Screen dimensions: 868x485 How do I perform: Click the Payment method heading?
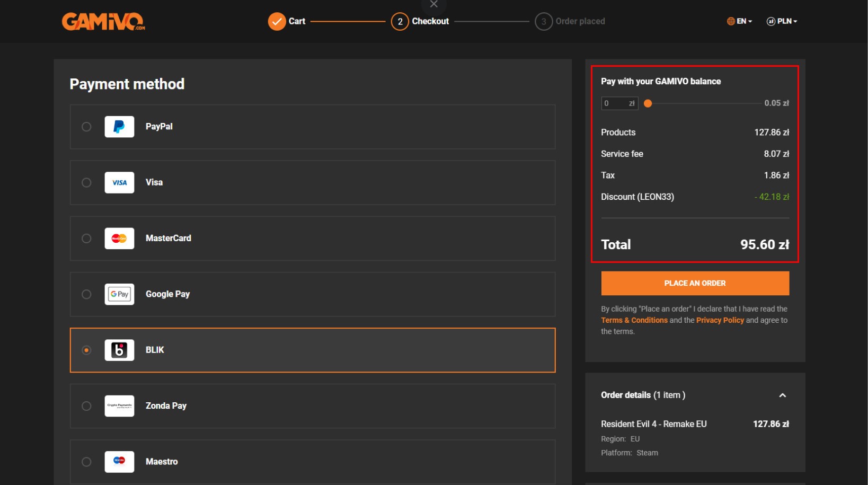(x=127, y=84)
